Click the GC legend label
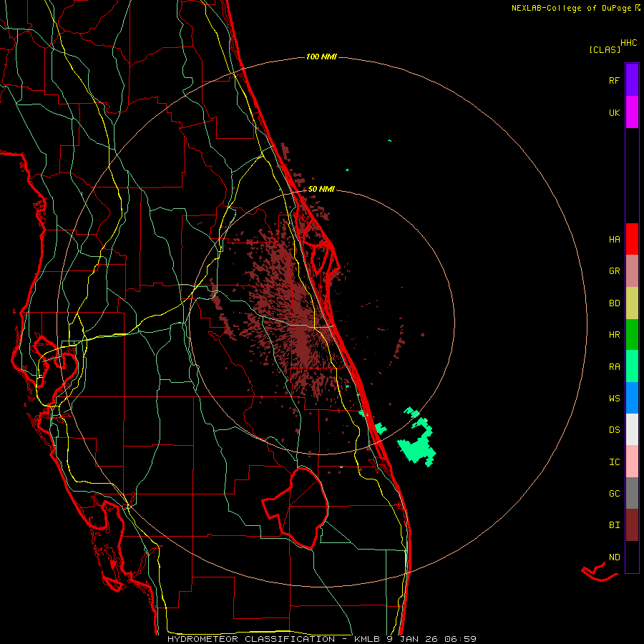644x644 pixels. tap(614, 494)
